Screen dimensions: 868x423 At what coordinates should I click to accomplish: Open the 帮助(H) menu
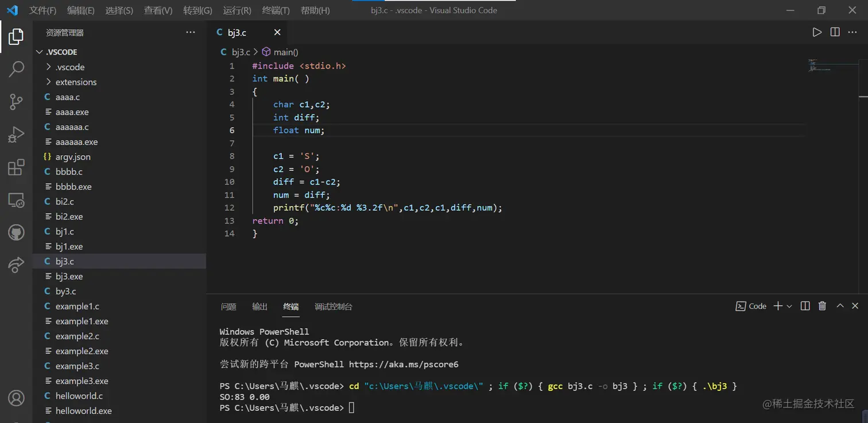(x=315, y=10)
